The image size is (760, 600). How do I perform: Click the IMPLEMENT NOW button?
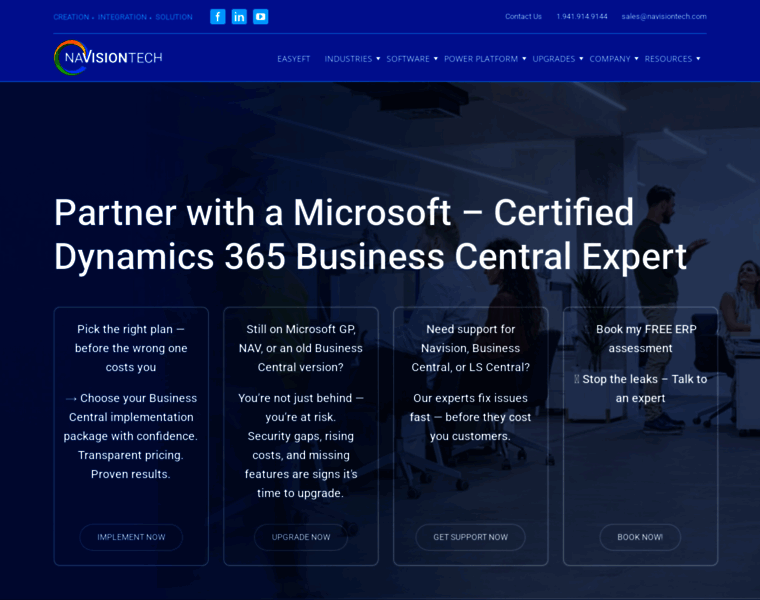pos(131,537)
